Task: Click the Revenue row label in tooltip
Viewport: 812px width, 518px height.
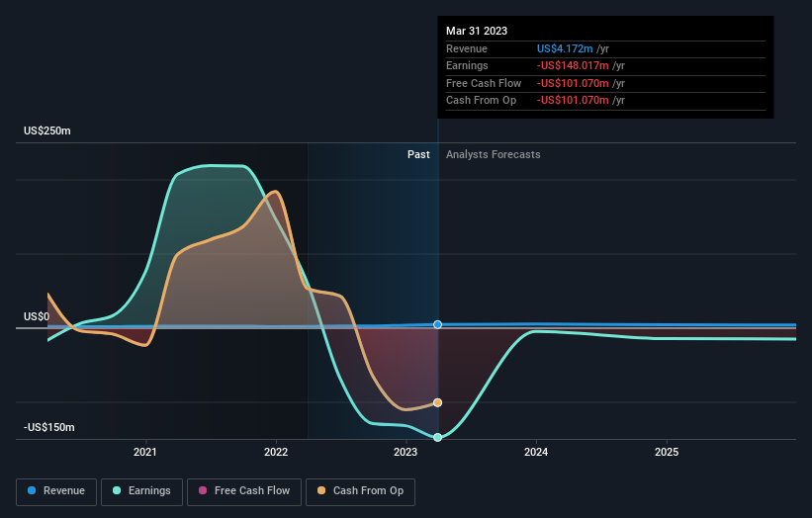Action: coord(467,48)
